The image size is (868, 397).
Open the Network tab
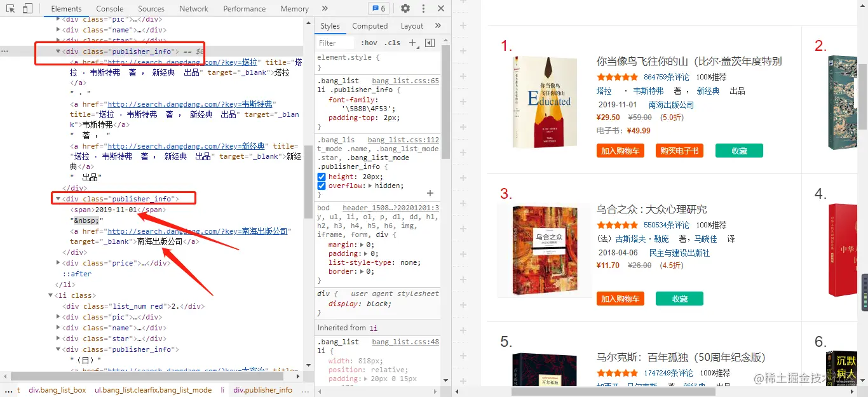pos(194,9)
